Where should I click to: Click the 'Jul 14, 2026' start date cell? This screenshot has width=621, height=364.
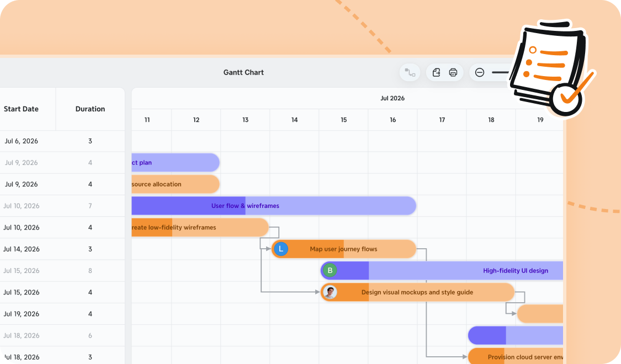coord(22,249)
